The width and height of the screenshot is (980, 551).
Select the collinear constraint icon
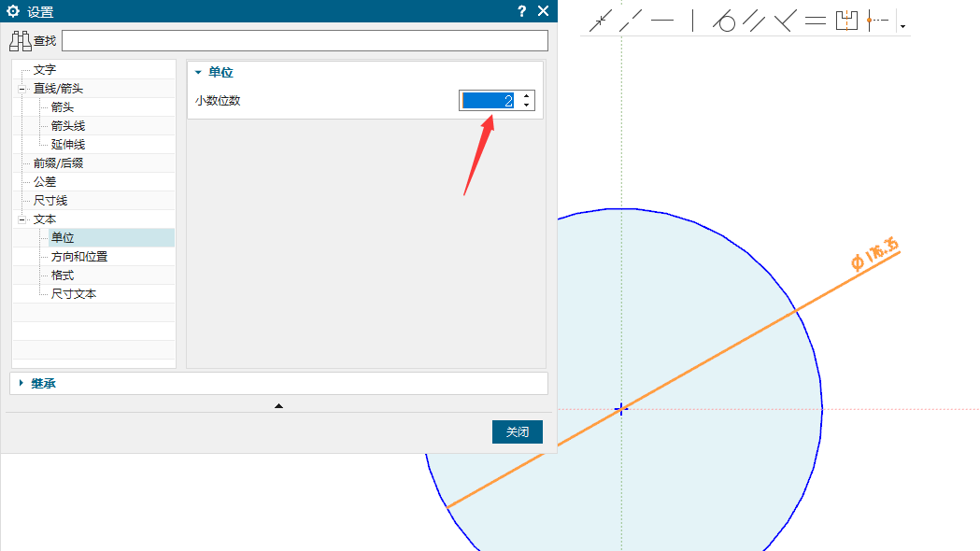pos(632,20)
